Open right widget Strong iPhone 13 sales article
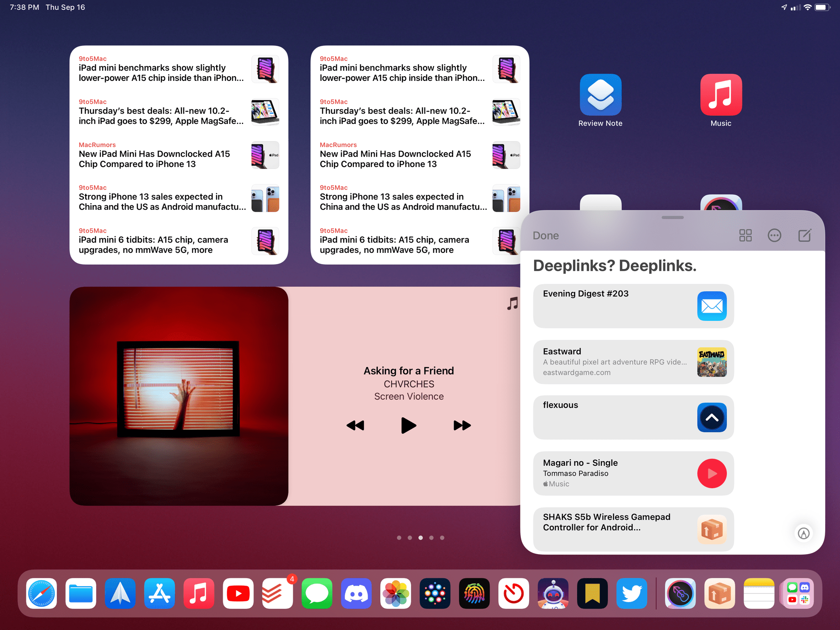The image size is (840, 630). point(420,198)
